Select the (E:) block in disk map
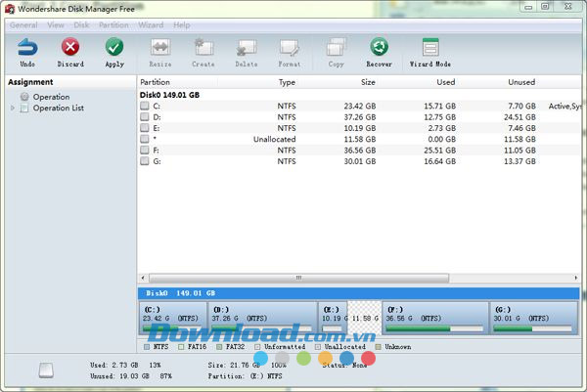This screenshot has height=392, width=587. tap(334, 319)
